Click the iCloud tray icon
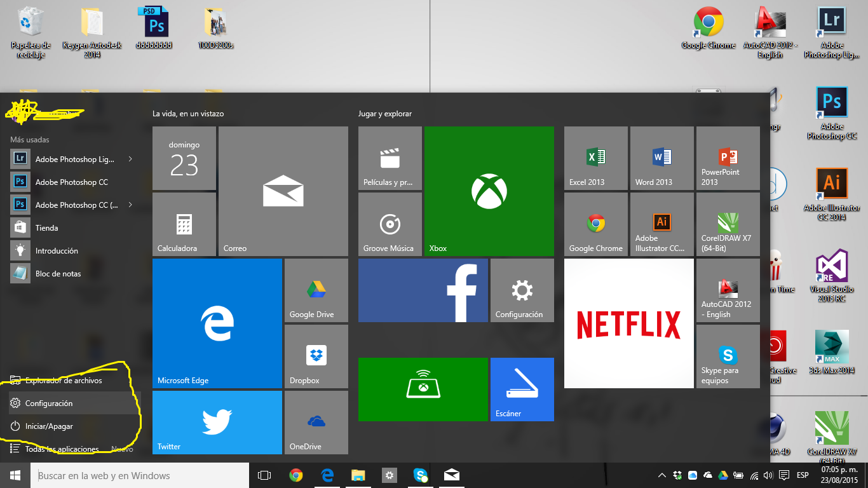868x488 pixels. pos(693,475)
